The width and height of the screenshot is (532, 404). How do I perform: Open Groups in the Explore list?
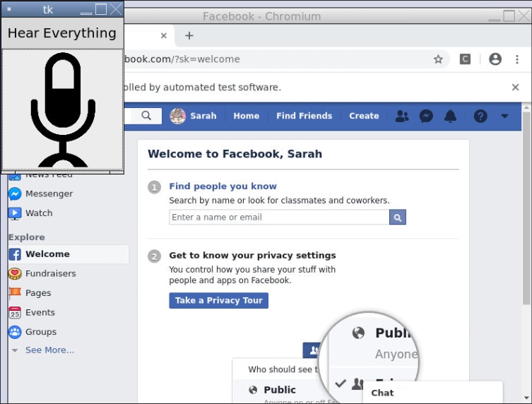click(41, 332)
